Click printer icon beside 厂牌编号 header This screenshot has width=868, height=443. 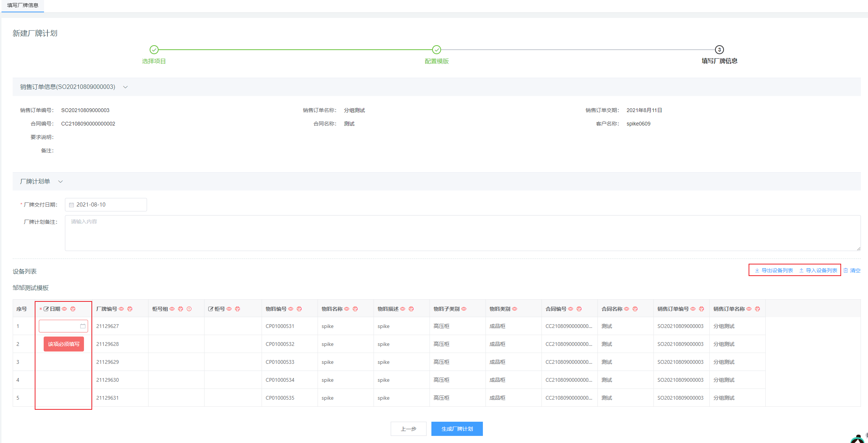tap(130, 309)
